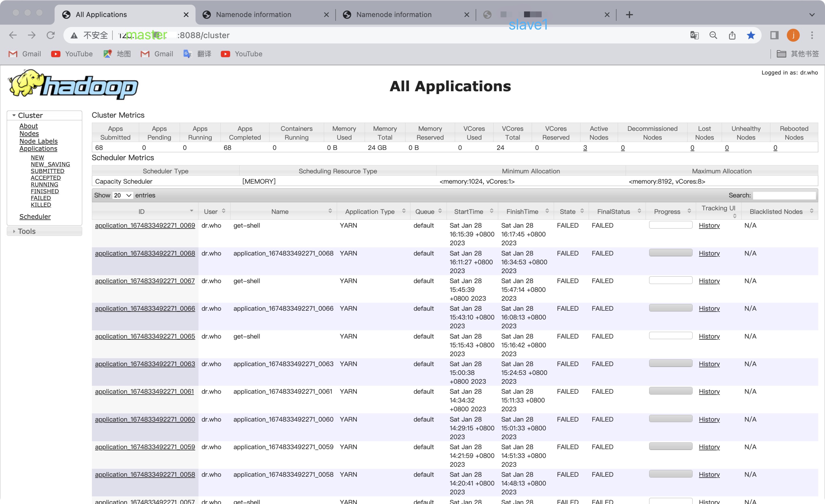The image size is (825, 504).
Task: Sort the table by User column
Action: (214, 212)
